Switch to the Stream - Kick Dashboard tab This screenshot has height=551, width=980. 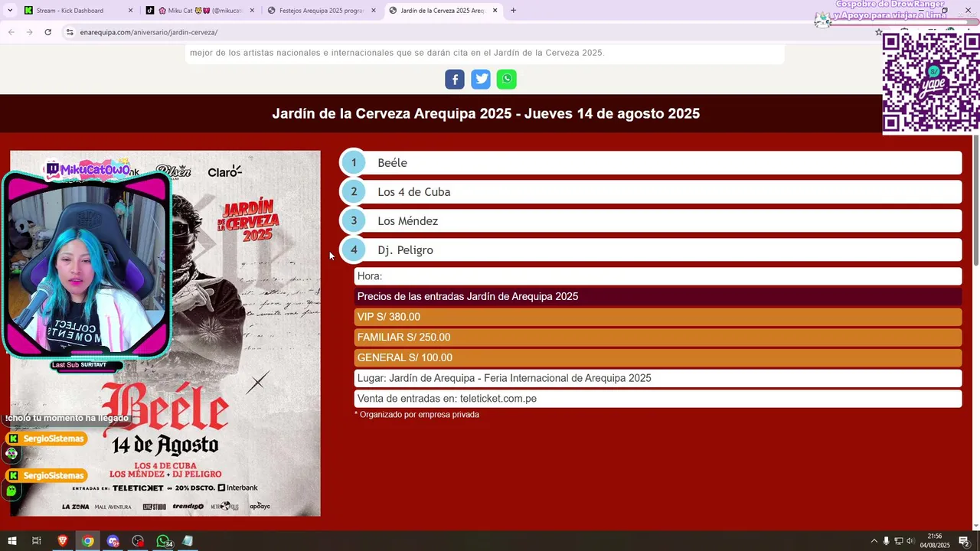point(78,11)
